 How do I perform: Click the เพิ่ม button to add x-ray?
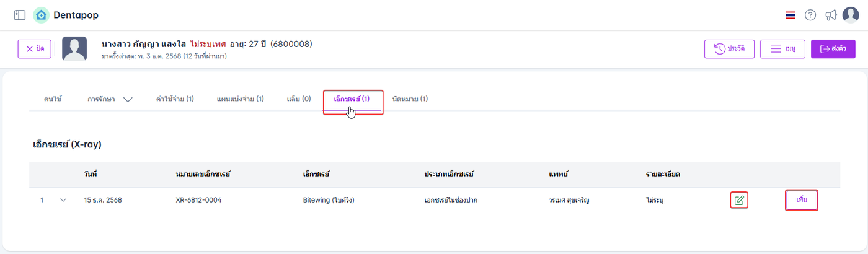click(802, 200)
